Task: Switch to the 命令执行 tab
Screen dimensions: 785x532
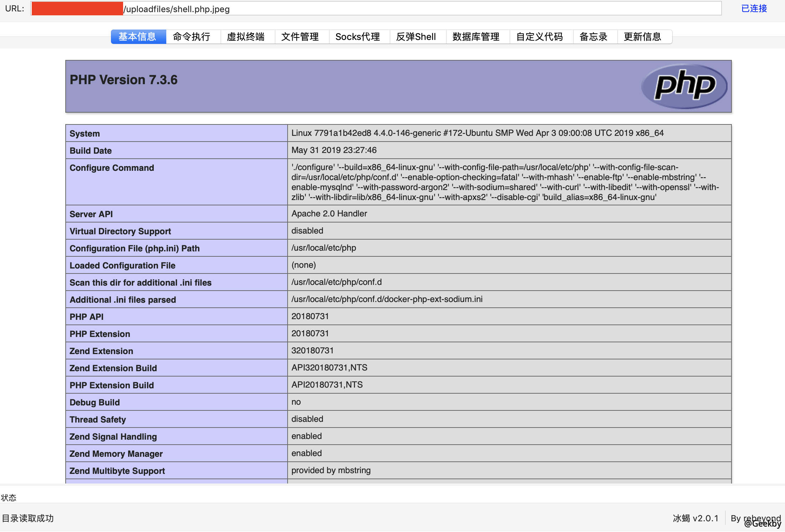Action: tap(192, 37)
